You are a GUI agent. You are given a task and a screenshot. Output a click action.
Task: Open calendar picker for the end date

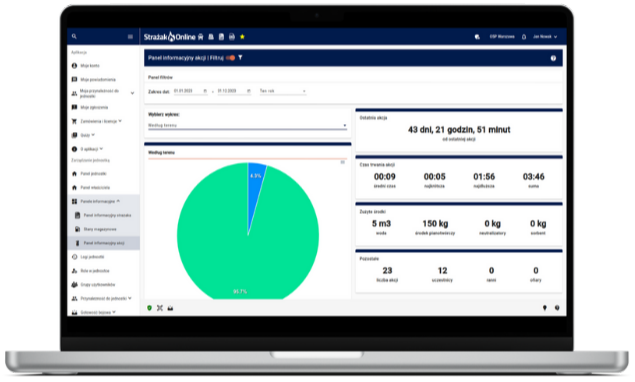pyautogui.click(x=249, y=91)
